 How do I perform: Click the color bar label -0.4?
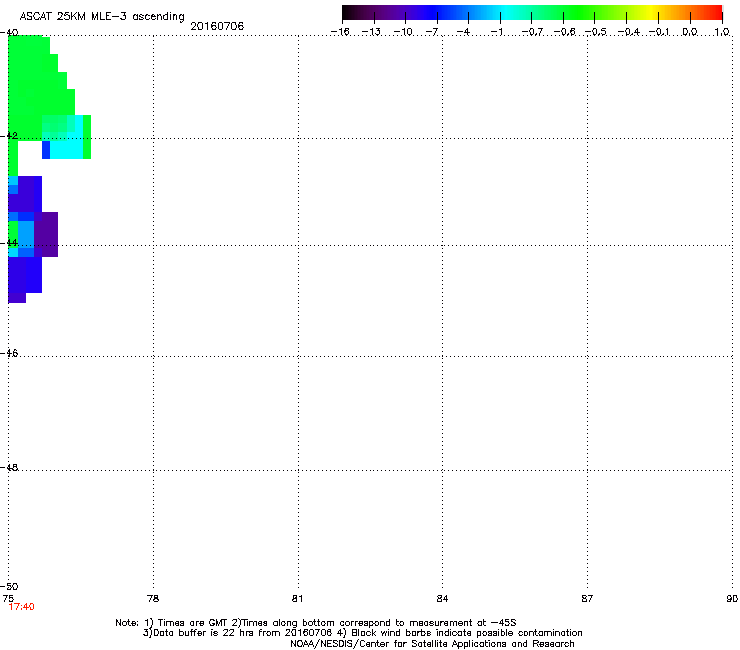tap(628, 32)
